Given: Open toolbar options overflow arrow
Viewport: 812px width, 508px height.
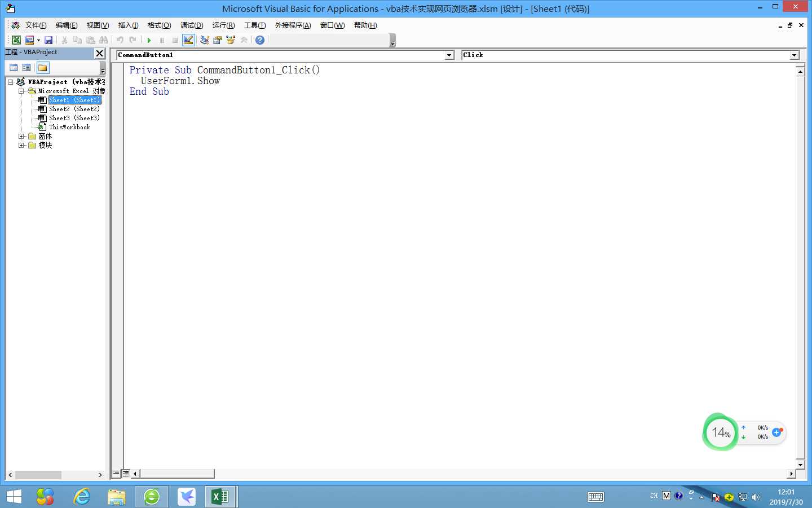Looking at the screenshot, I should (x=392, y=41).
